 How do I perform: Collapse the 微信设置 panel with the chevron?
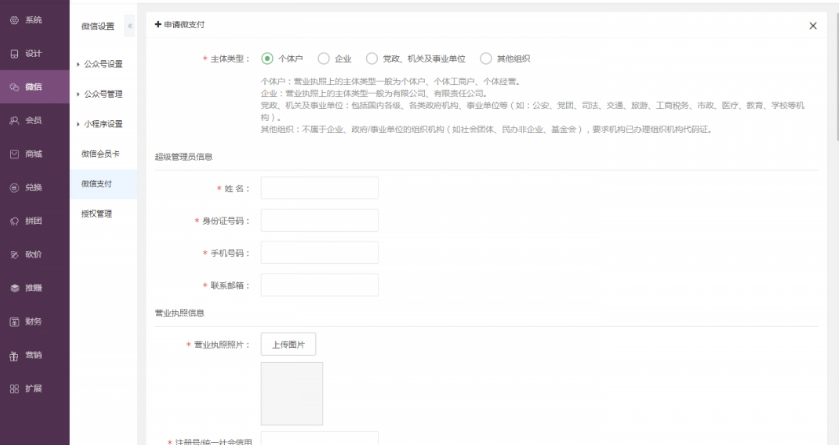tap(129, 25)
